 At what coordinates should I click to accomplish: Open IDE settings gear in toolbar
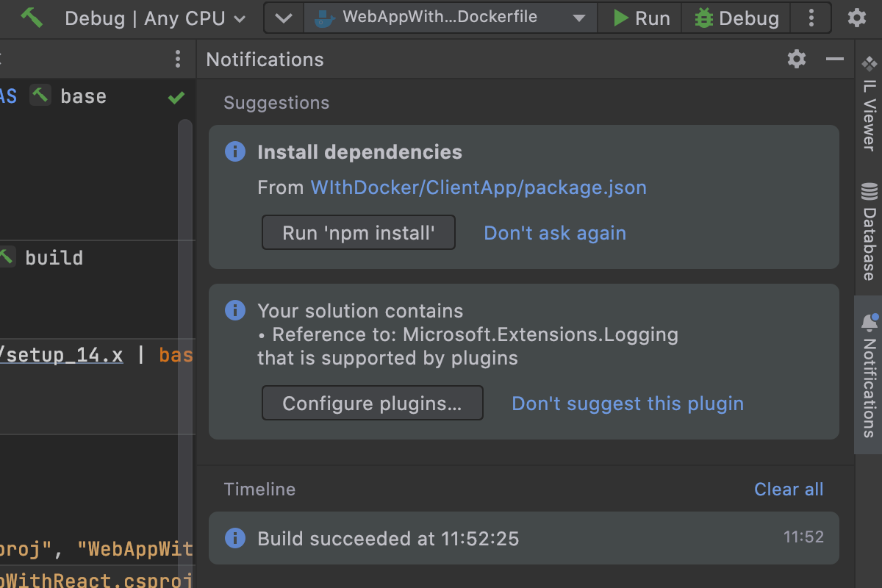click(x=856, y=18)
